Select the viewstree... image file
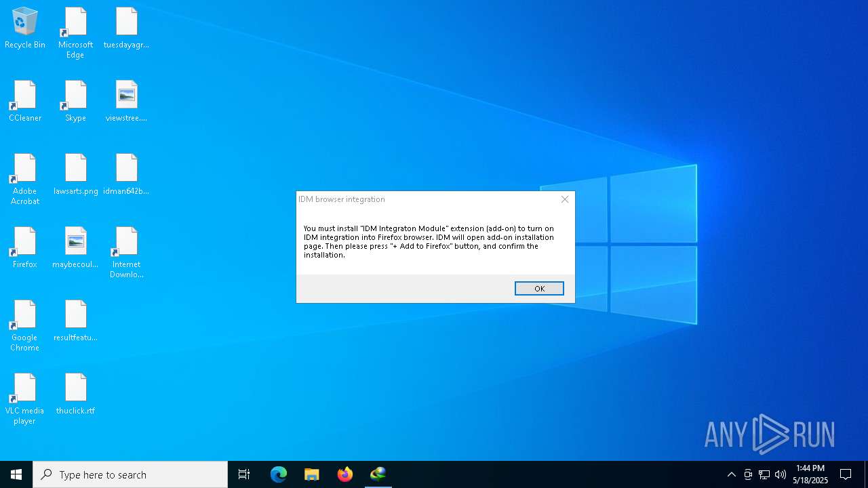 tap(126, 102)
